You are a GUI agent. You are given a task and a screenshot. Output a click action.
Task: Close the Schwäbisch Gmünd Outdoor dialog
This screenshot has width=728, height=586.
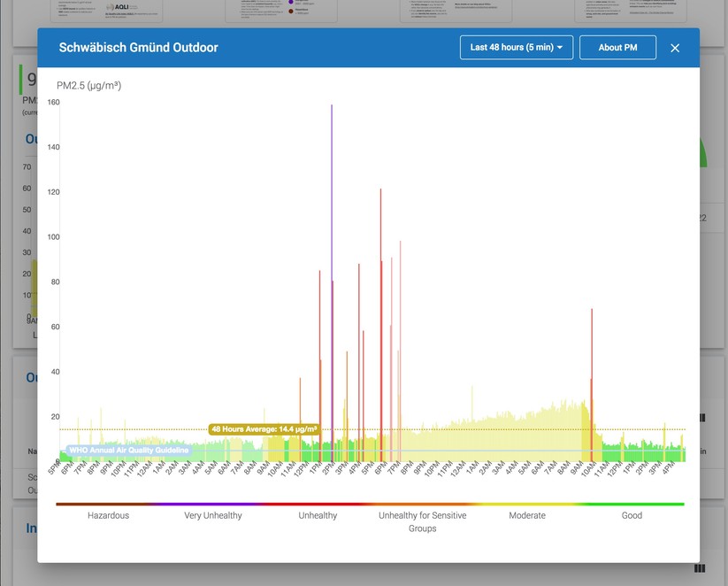tap(675, 48)
